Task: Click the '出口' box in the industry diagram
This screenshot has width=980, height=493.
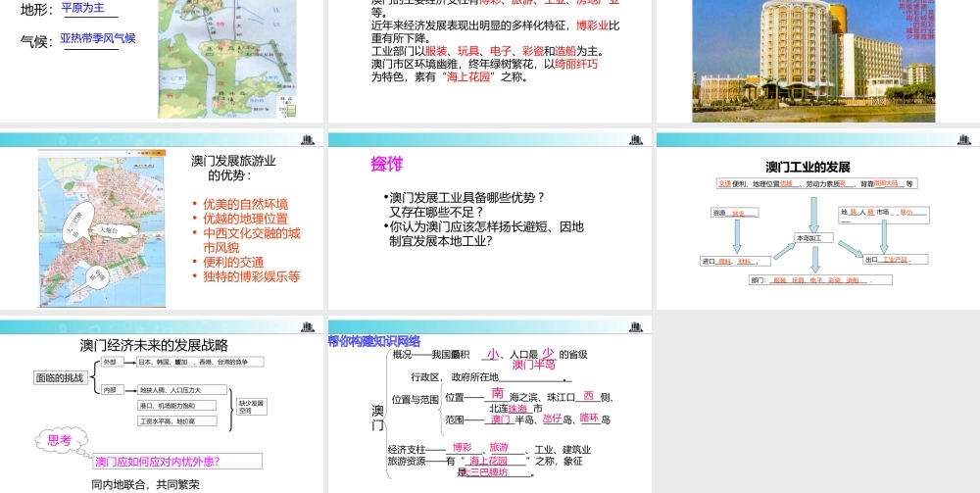Action: [895, 259]
